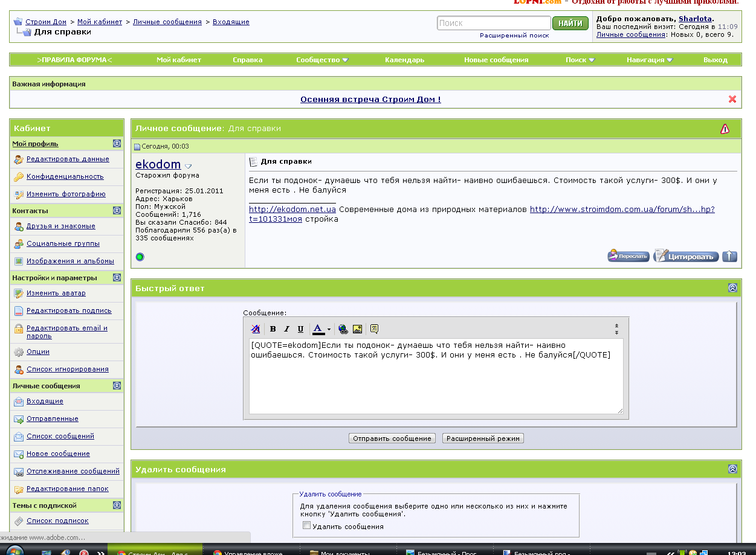Expand the 'Навигация' menu
This screenshot has height=555, width=756.
(x=650, y=60)
